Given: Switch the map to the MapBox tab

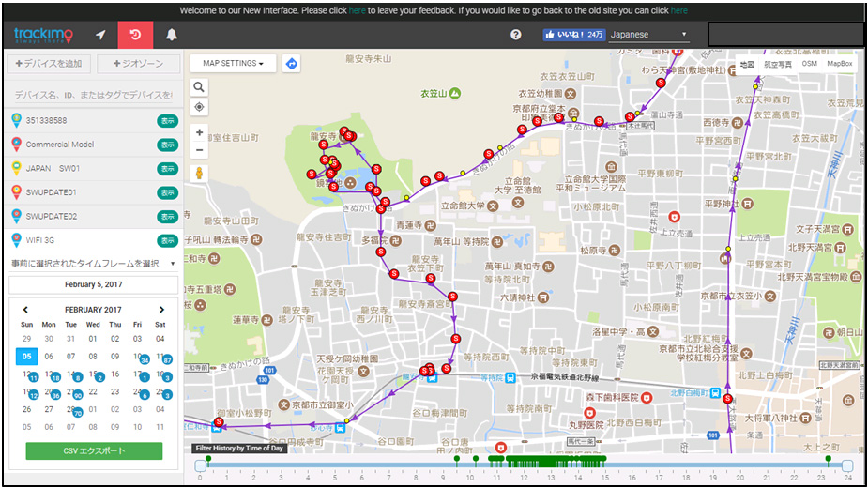Looking at the screenshot, I should coord(839,64).
